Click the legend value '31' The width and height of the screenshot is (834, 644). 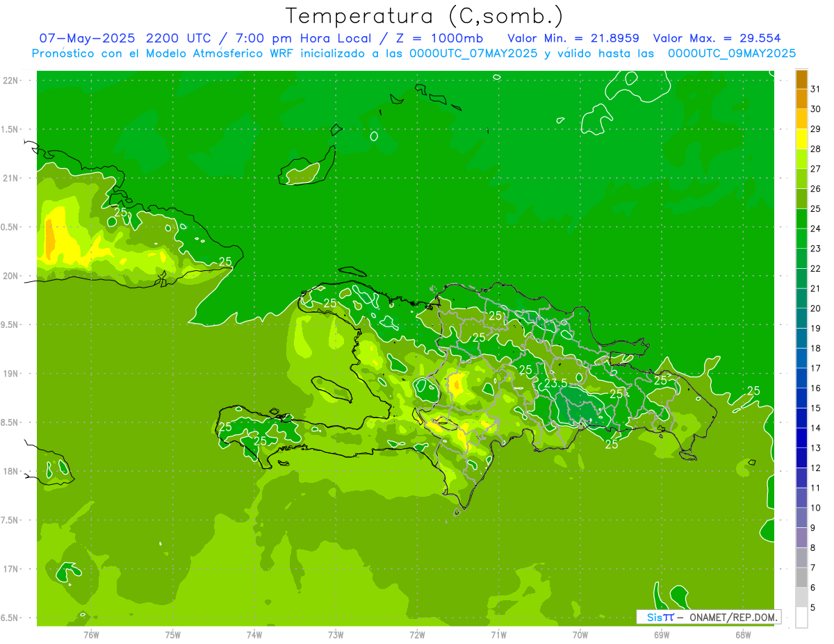pos(816,89)
